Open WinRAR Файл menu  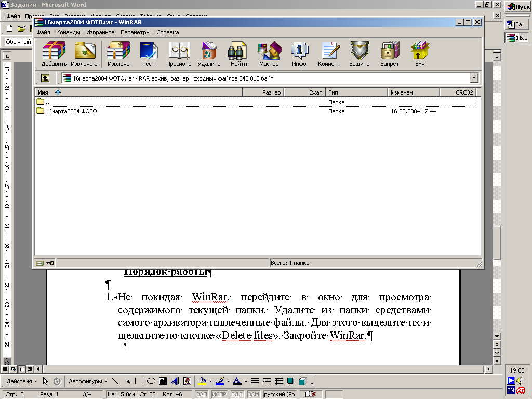pyautogui.click(x=43, y=32)
